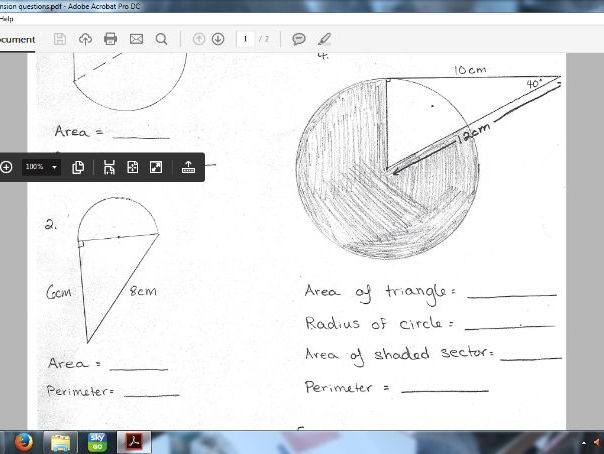Send file by email envelope icon
604x454 pixels.
(136, 39)
